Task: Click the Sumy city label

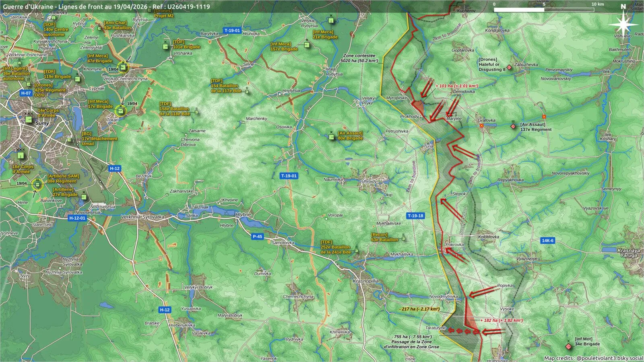Action: coord(42,123)
